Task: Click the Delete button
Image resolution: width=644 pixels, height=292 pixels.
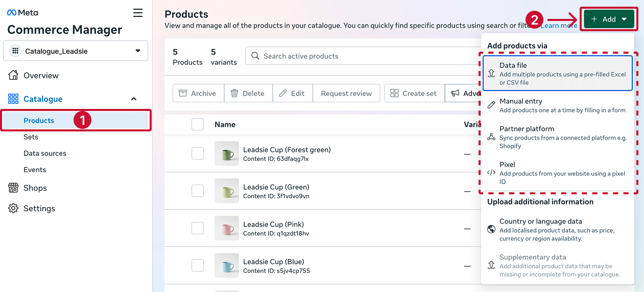Action: [248, 93]
